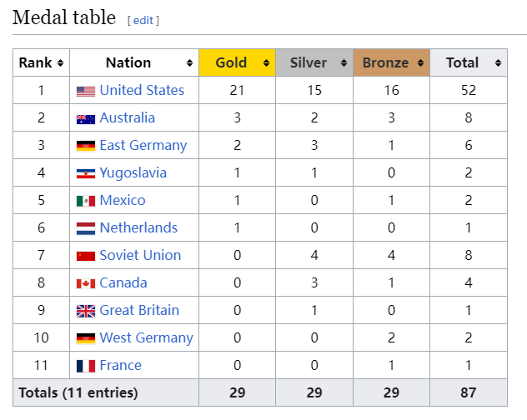Click the United States flag icon
Screen dimensions: 527x420
(x=86, y=91)
